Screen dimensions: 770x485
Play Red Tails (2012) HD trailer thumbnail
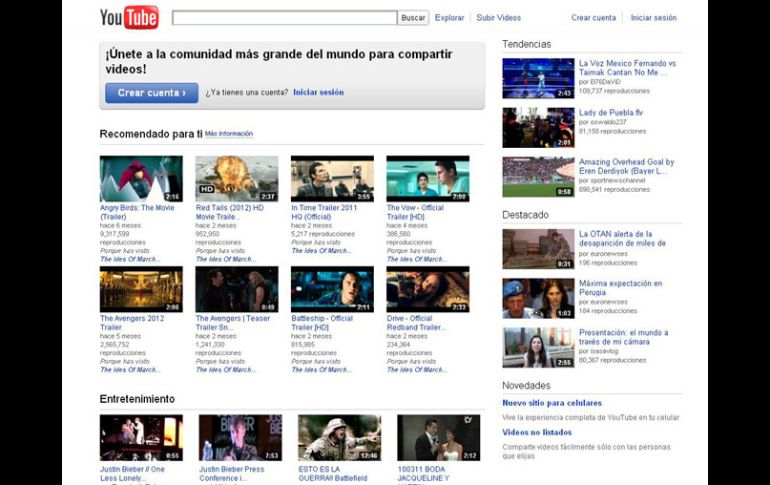pos(237,178)
